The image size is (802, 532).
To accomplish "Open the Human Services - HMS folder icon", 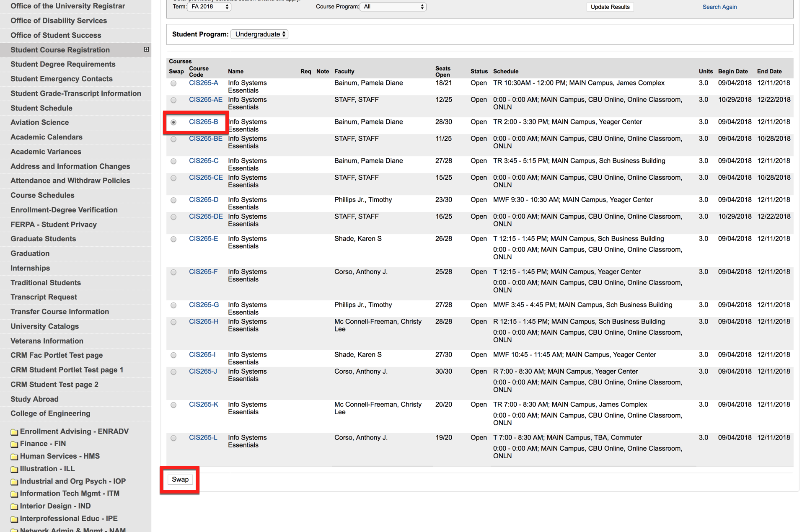I will click(x=14, y=457).
